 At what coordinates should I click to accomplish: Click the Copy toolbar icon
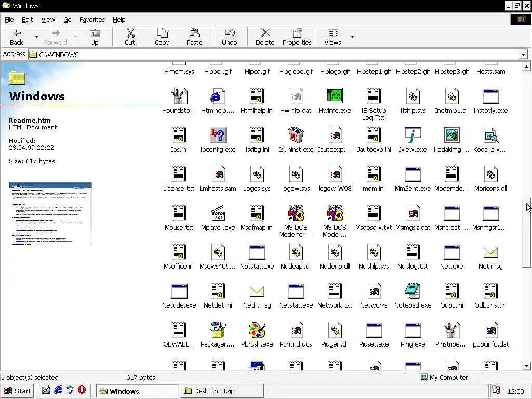click(x=162, y=33)
